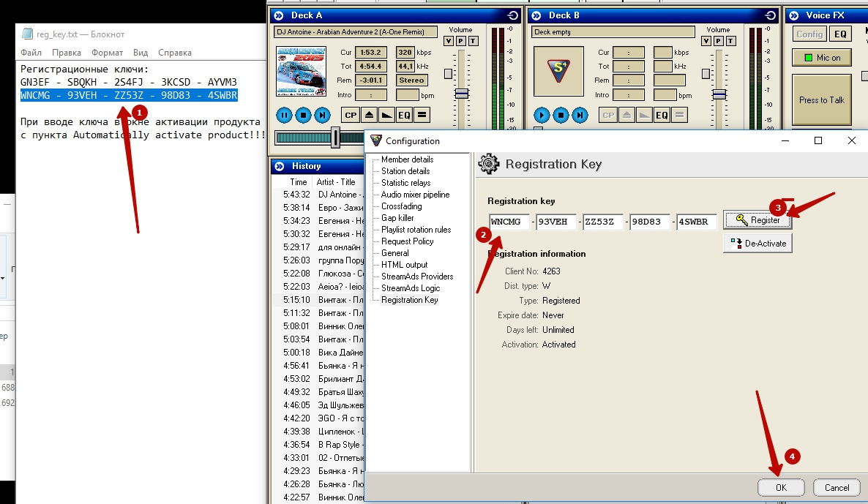Open the EQ on Deck A
The image size is (868, 504).
point(404,115)
